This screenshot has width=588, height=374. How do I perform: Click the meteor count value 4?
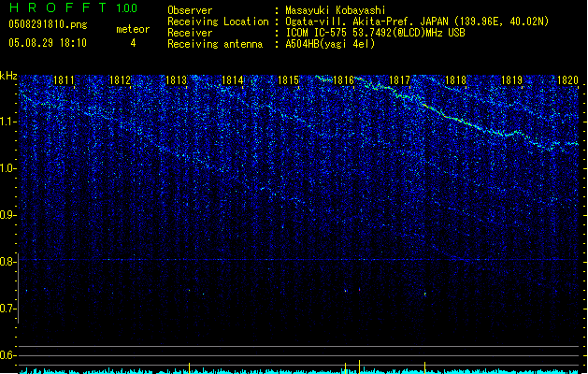pos(132,43)
